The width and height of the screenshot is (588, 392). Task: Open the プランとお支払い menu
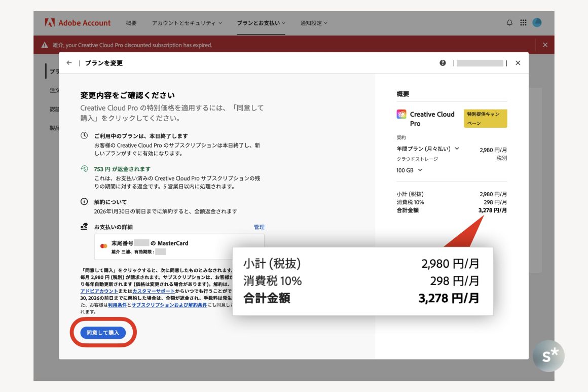(261, 23)
